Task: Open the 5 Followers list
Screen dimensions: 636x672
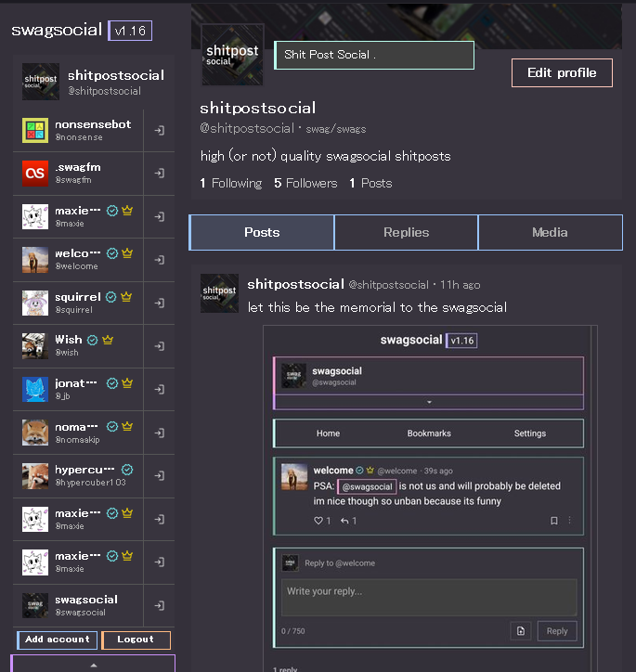Action: click(305, 184)
